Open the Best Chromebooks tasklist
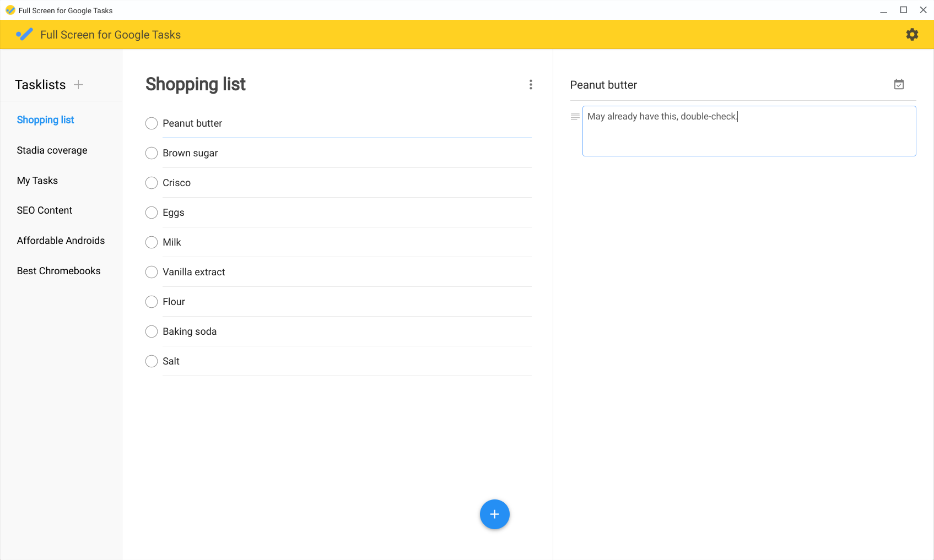This screenshot has width=934, height=560. pyautogui.click(x=58, y=271)
